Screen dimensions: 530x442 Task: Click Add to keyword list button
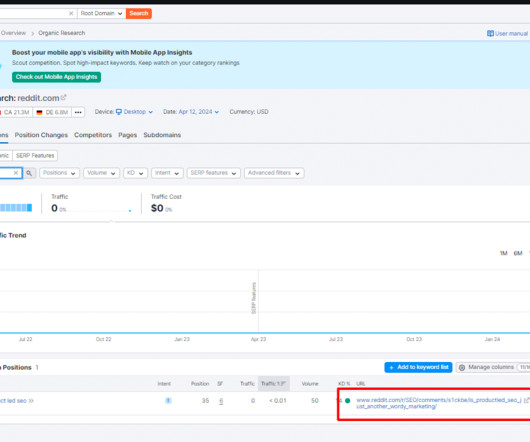point(418,367)
